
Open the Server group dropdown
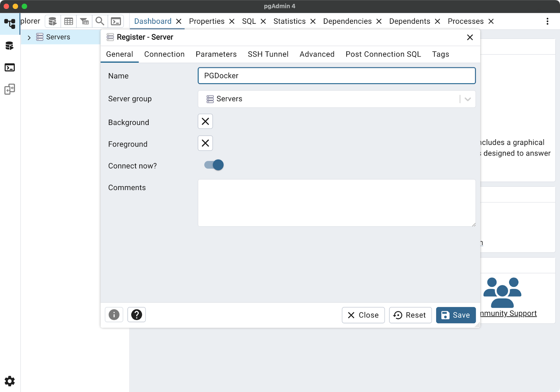click(x=337, y=99)
